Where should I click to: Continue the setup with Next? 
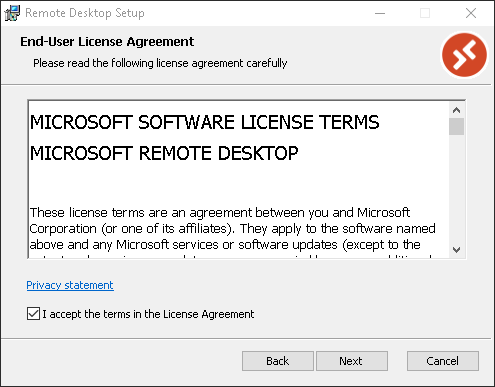pyautogui.click(x=351, y=361)
